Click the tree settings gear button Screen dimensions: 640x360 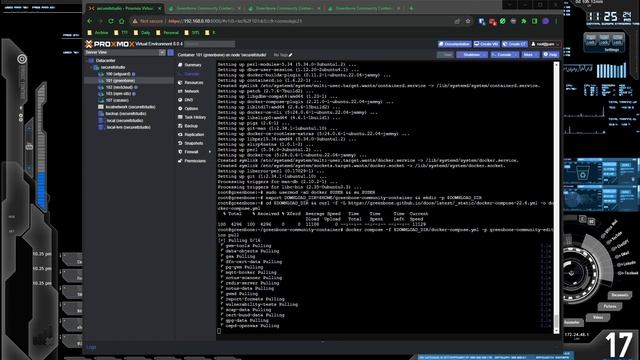[x=171, y=53]
